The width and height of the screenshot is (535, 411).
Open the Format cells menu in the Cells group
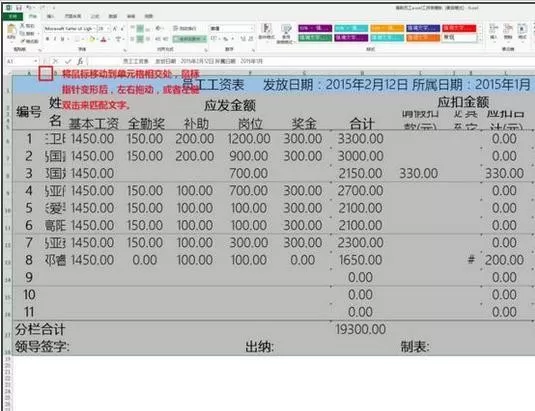(522, 32)
